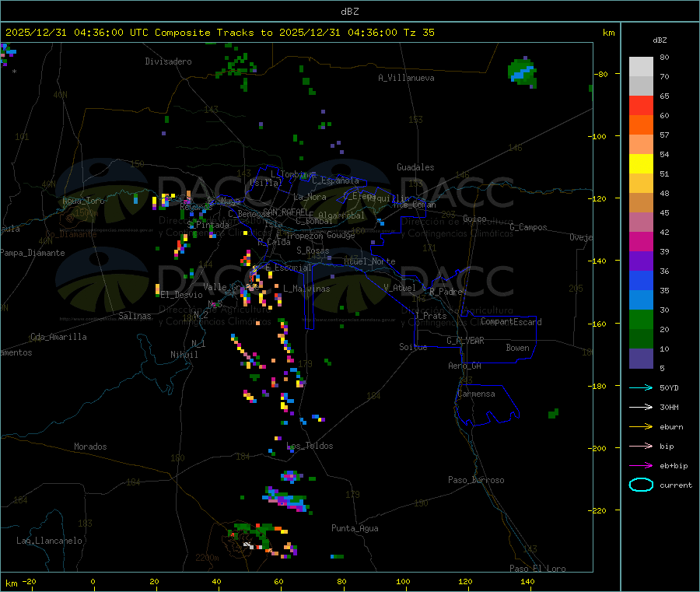Click the cyan current ellipse legend icon

(x=641, y=485)
